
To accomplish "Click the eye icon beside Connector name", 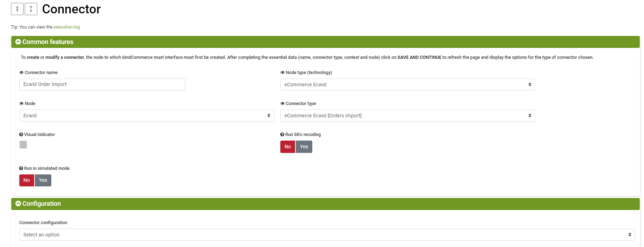I will [x=21, y=73].
